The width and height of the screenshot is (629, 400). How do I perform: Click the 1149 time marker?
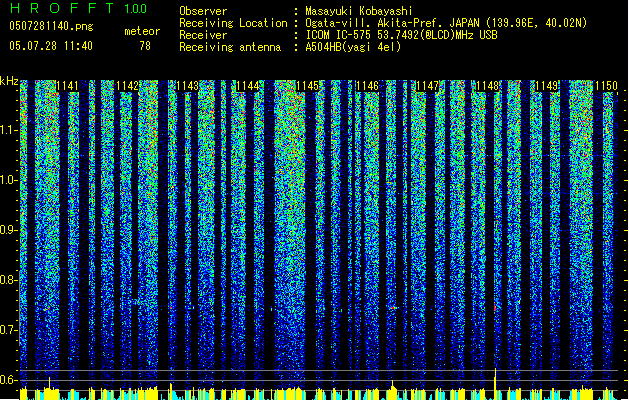547,86
